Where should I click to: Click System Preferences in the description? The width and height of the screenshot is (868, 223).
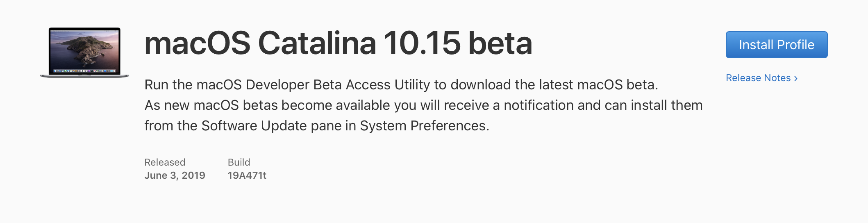click(x=424, y=126)
